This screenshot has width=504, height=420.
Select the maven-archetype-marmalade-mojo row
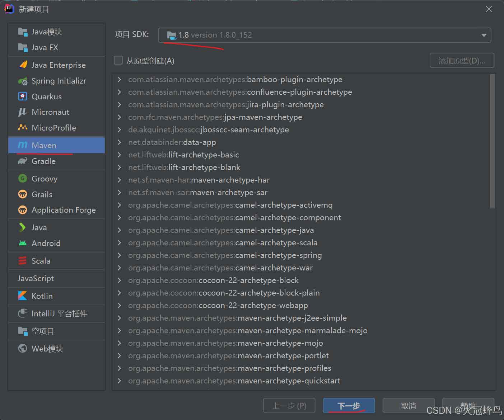point(301,330)
